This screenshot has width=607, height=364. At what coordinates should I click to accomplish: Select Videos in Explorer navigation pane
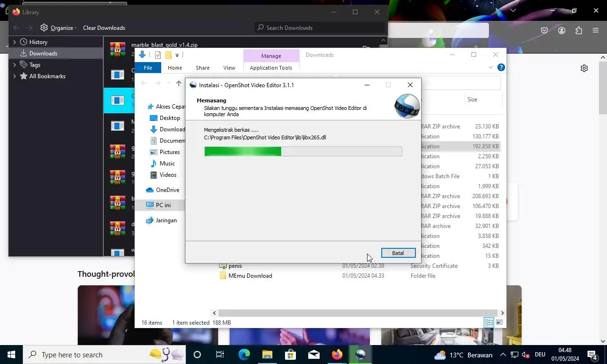coord(168,175)
